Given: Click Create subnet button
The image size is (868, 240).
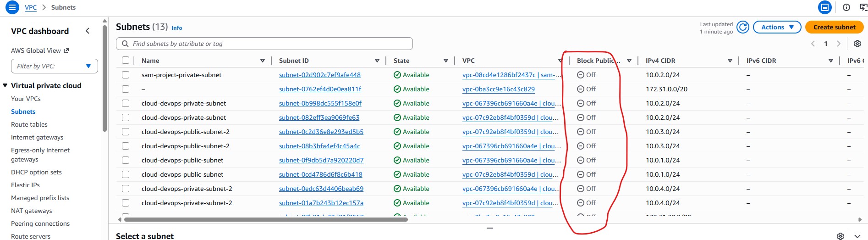Looking at the screenshot, I should 834,27.
